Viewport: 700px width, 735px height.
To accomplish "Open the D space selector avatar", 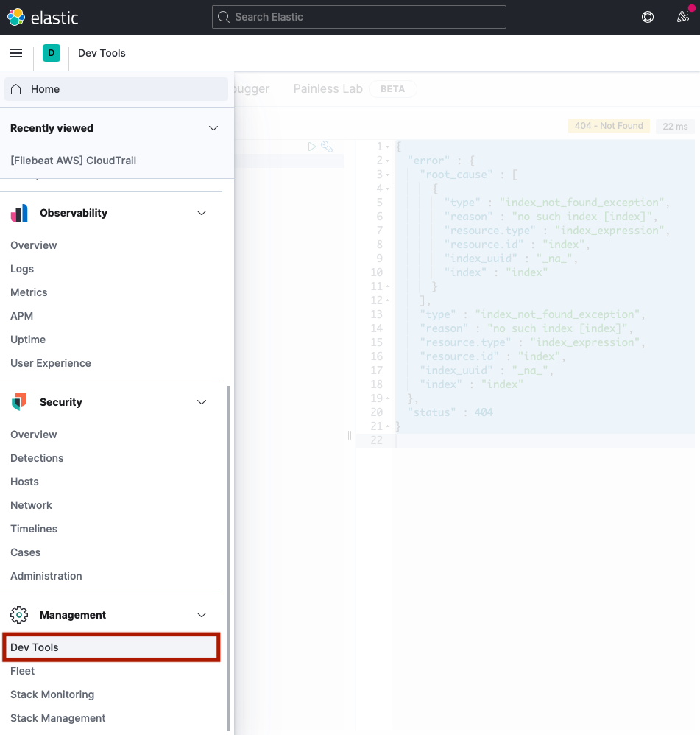I will click(52, 53).
